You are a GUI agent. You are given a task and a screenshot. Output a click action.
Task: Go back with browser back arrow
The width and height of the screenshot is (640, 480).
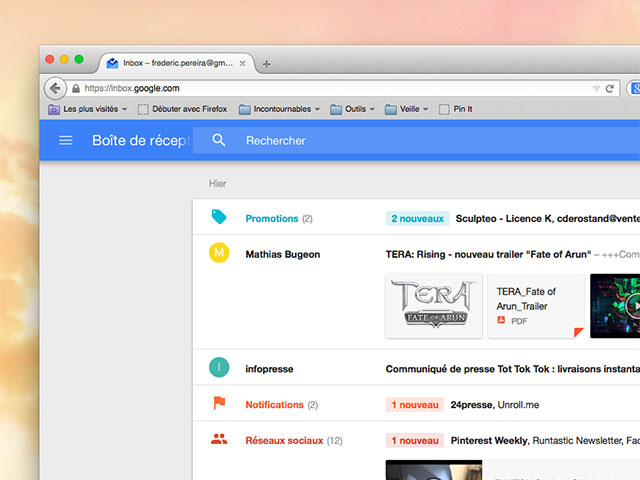coord(55,88)
